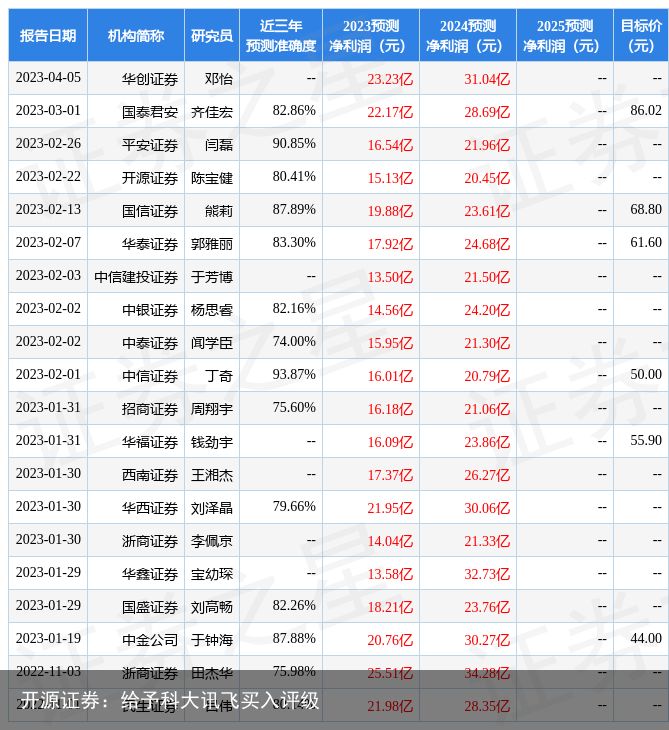This screenshot has width=669, height=730.
Task: Click the 24.20亿 profit forecast
Action: tap(487, 310)
